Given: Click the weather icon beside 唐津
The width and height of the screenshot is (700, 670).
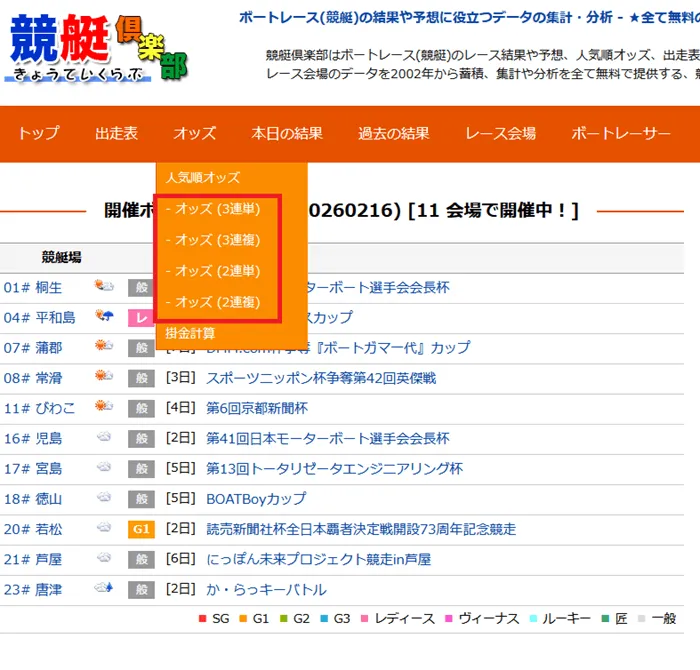Looking at the screenshot, I should click(103, 589).
